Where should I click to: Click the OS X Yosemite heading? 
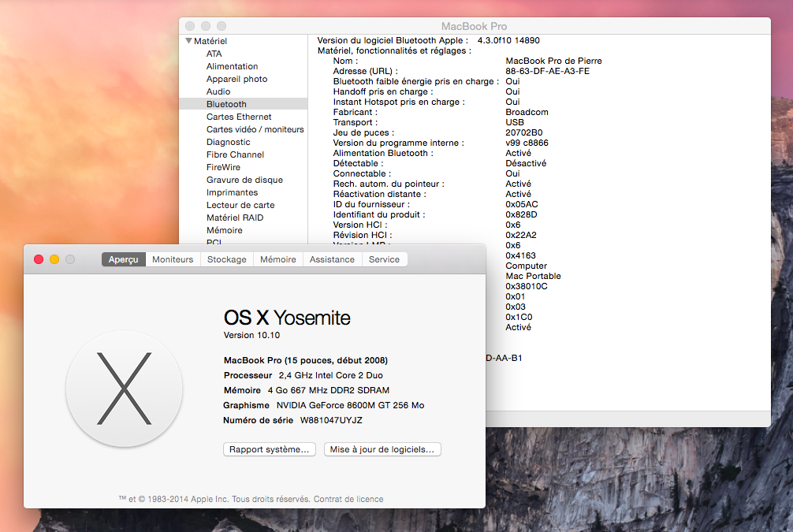click(287, 318)
